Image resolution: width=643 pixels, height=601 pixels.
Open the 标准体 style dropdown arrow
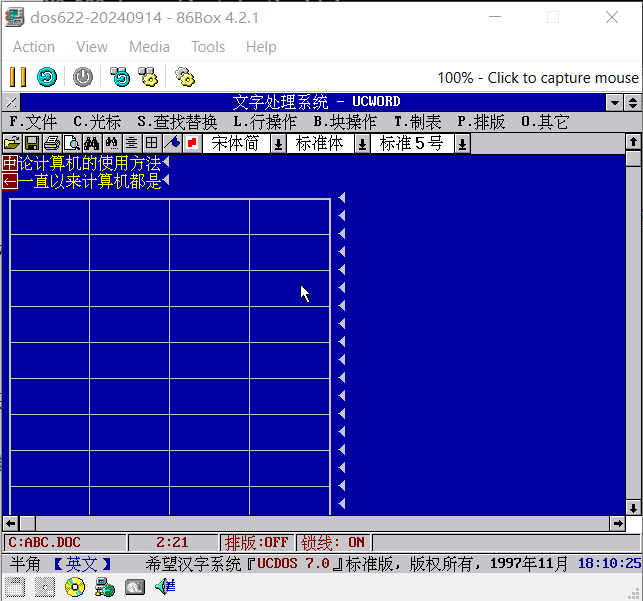(x=362, y=144)
